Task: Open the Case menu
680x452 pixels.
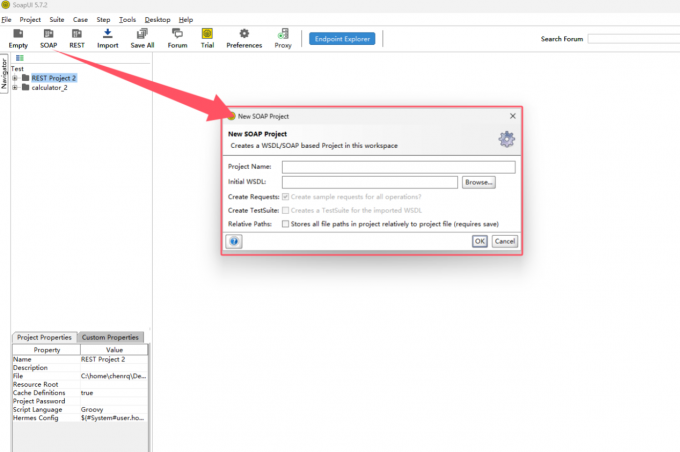Action: [80, 20]
